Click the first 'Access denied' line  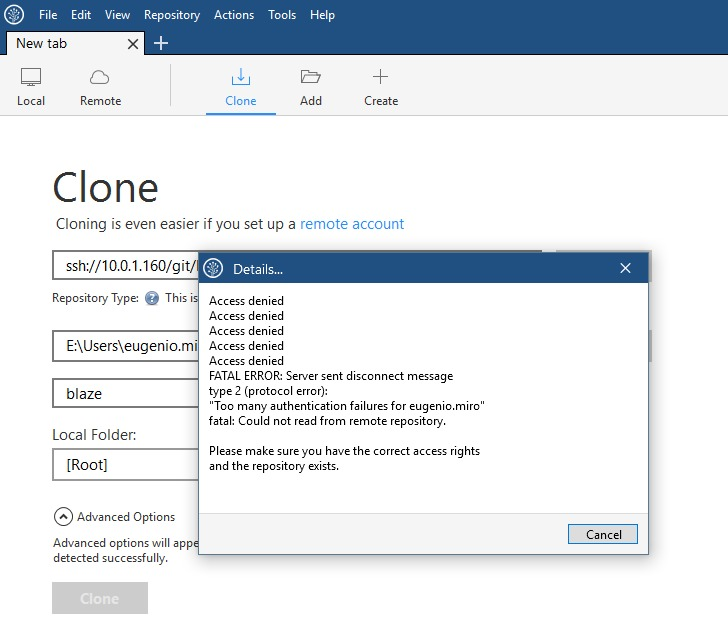pos(246,301)
